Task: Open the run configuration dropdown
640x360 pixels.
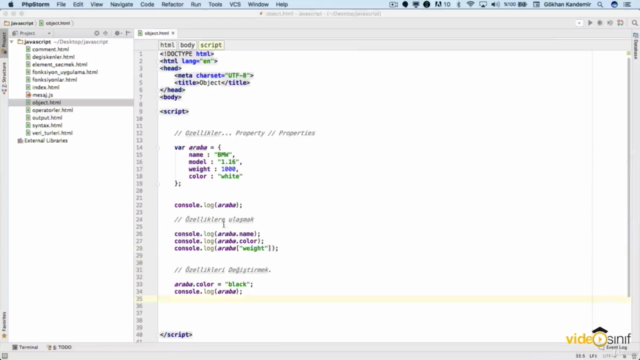Action: pyautogui.click(x=579, y=23)
